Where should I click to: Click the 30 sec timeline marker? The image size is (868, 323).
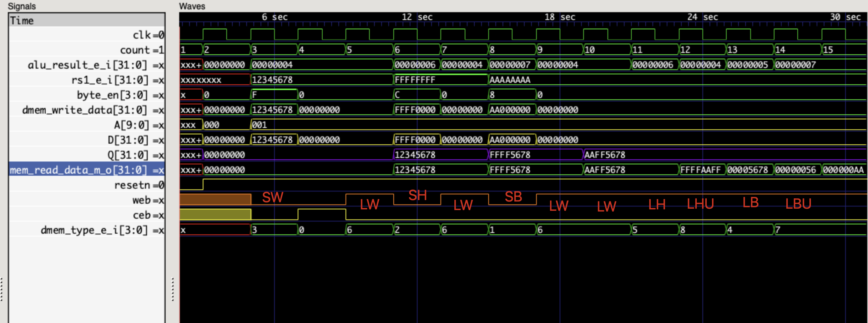(845, 17)
